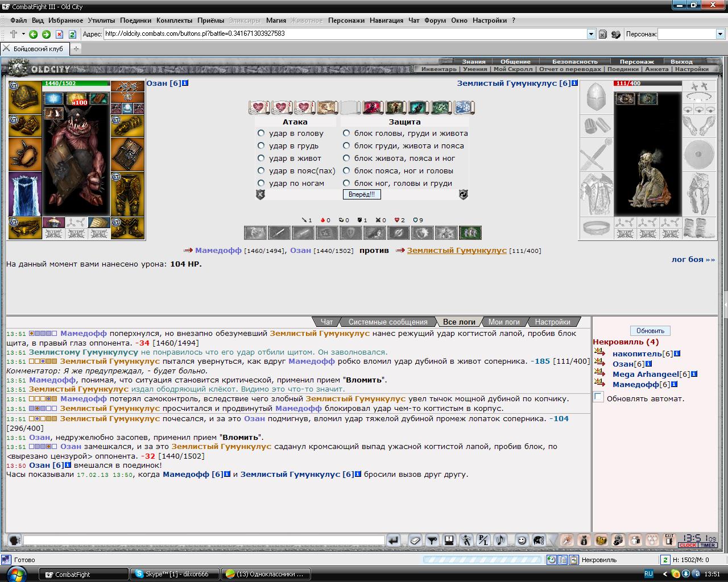
Task: Open the chat filter funnel icon
Action: [432, 540]
